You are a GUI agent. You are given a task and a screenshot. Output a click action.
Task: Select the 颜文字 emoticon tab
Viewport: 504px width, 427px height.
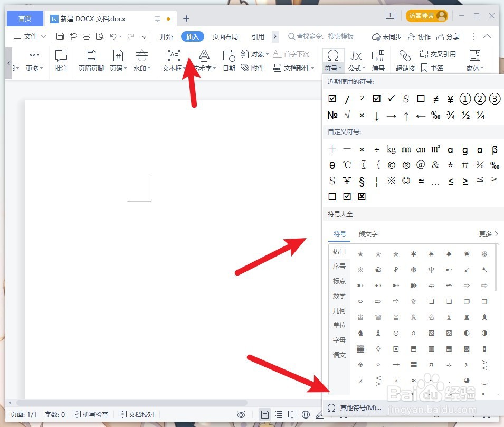368,234
